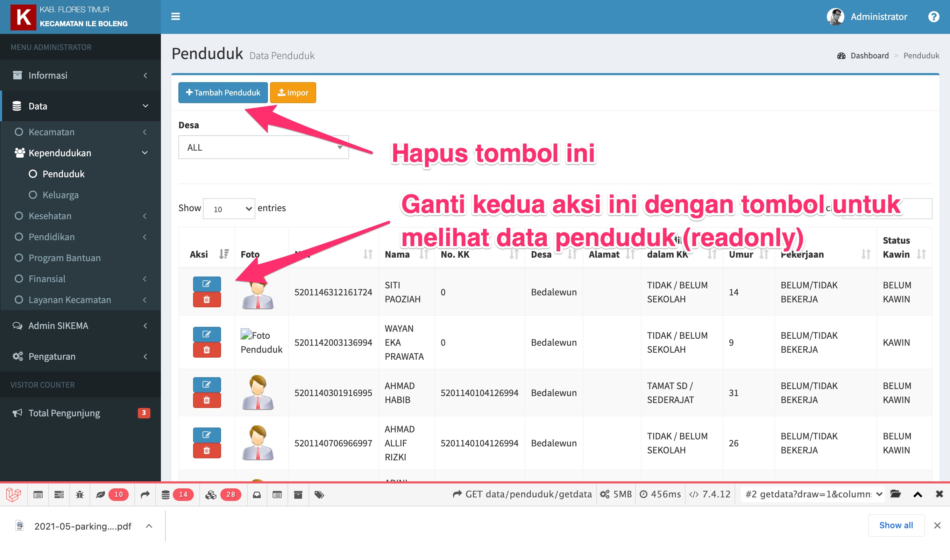Click the Tambah Penduduk button
The width and height of the screenshot is (950, 560).
tap(223, 92)
